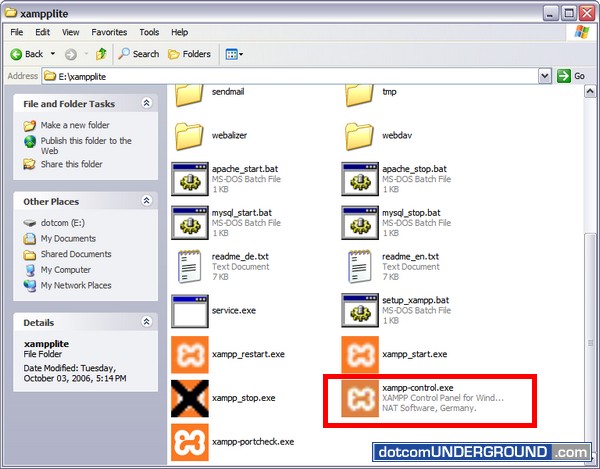Select readme_de.txt notepad icon
Viewport: 600px width, 469px height.
(189, 266)
